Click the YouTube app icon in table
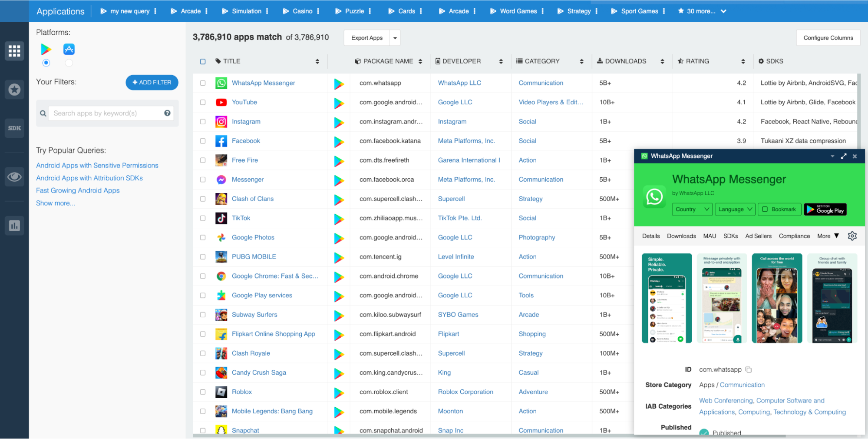This screenshot has width=868, height=439. [x=221, y=102]
